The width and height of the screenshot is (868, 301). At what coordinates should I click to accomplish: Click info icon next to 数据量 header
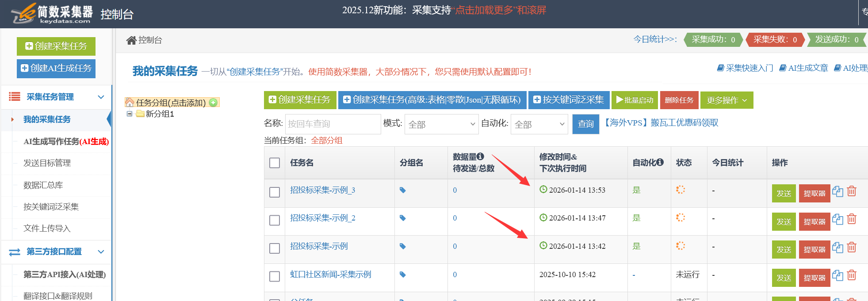click(481, 156)
